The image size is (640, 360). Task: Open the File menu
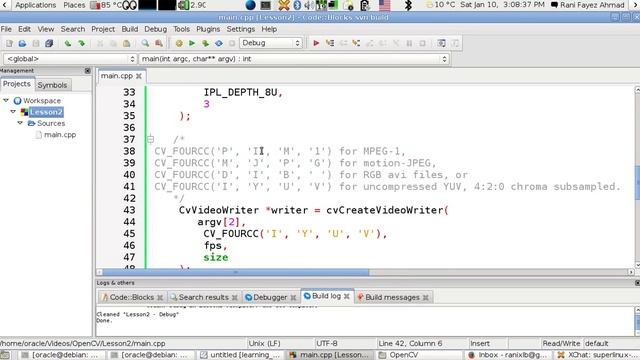[6, 29]
